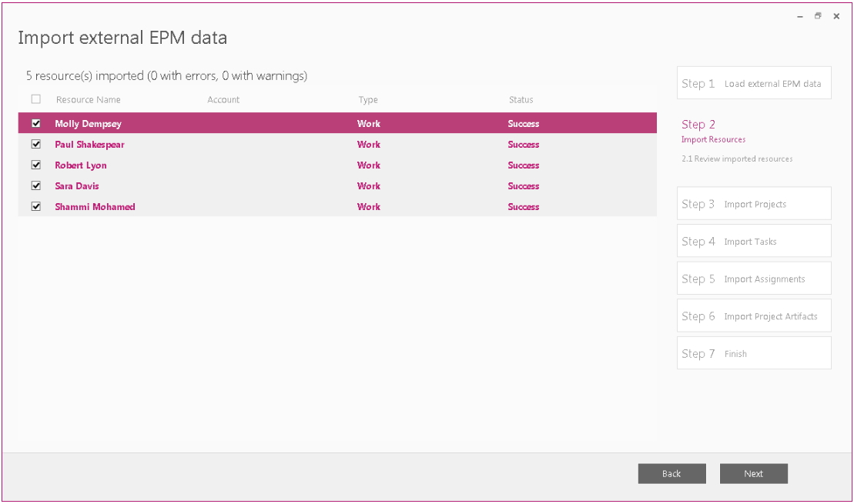Uncheck the Sara Davis checkbox
This screenshot has height=504, width=854.
point(36,185)
